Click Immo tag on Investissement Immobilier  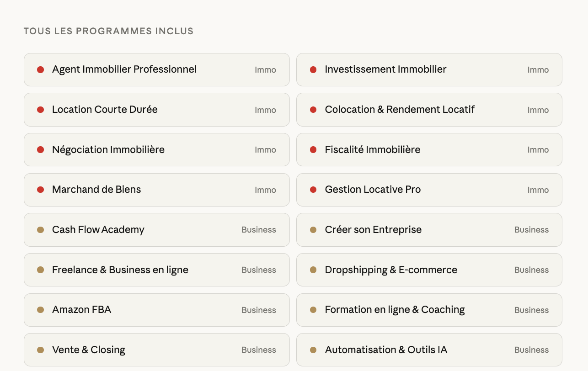(538, 70)
